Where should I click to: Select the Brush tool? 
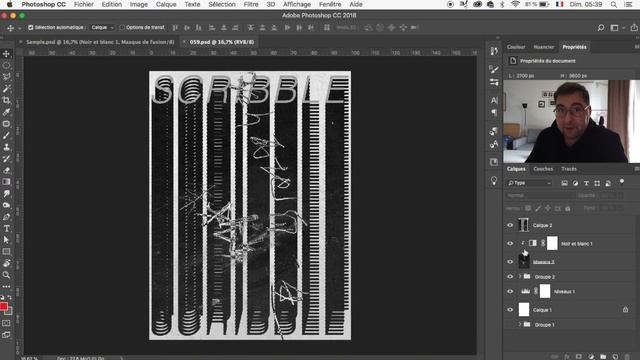click(x=7, y=135)
